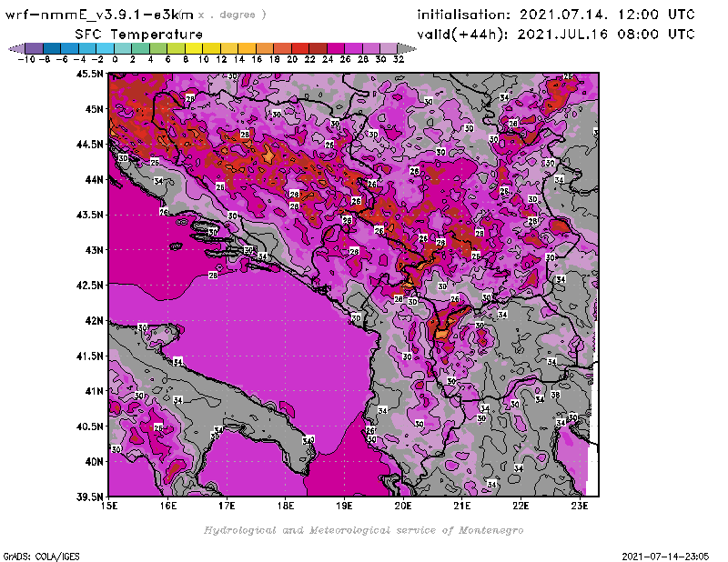Click the "SFC Temperature" title
Image resolution: width=728 pixels, height=562 pixels.
pos(139,35)
